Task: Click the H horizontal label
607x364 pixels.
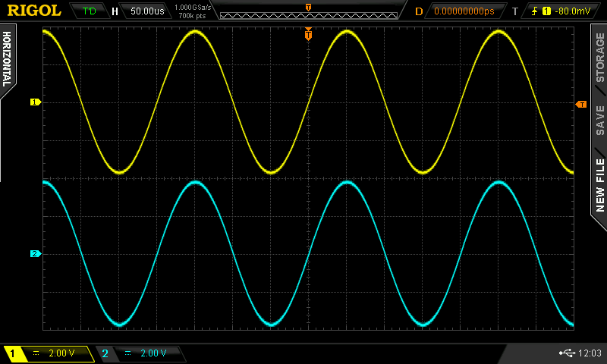Action: [115, 11]
